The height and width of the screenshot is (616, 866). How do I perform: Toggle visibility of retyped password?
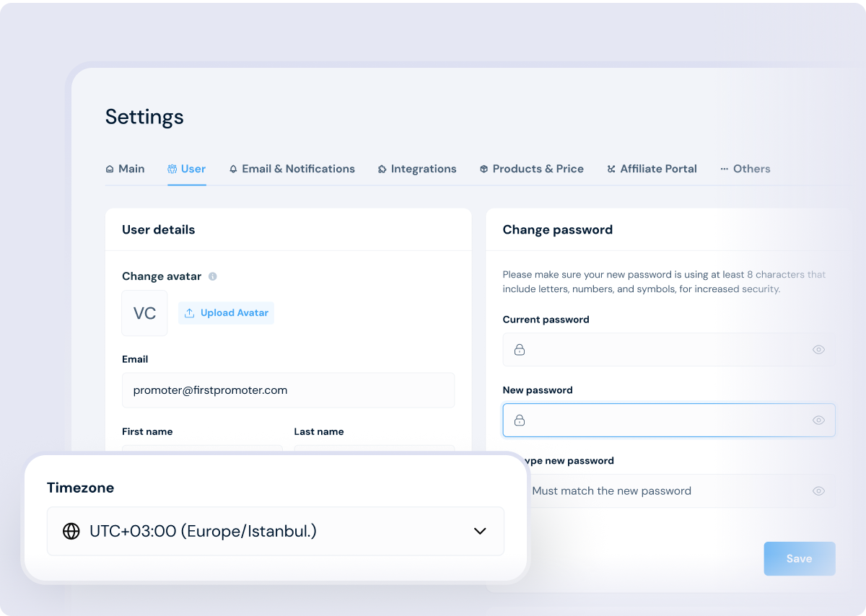coord(818,491)
